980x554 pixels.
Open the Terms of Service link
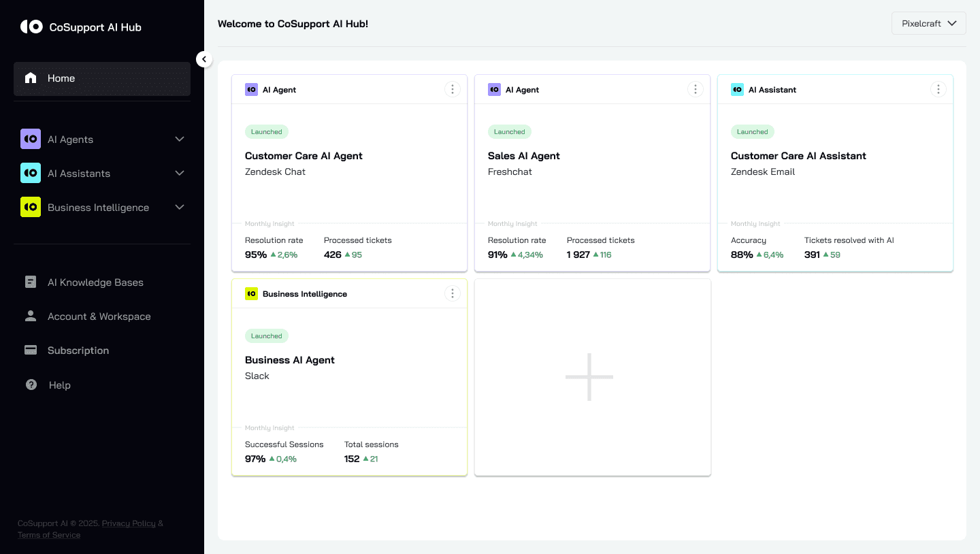pyautogui.click(x=49, y=535)
